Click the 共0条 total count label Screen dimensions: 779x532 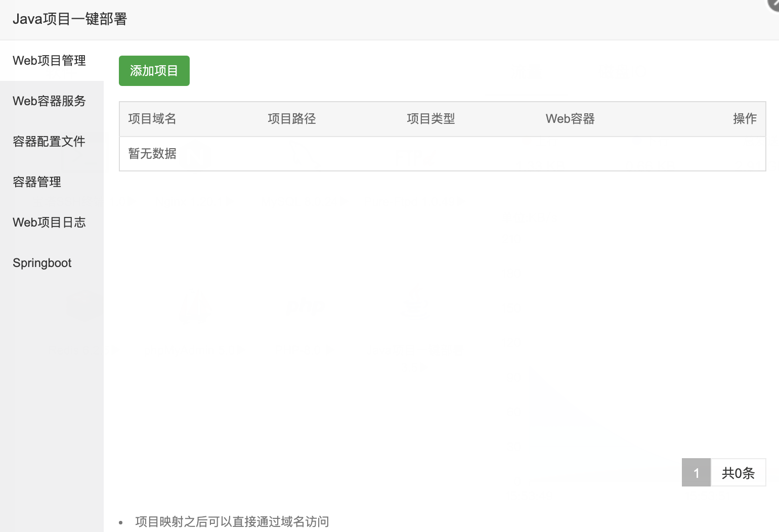tap(738, 473)
